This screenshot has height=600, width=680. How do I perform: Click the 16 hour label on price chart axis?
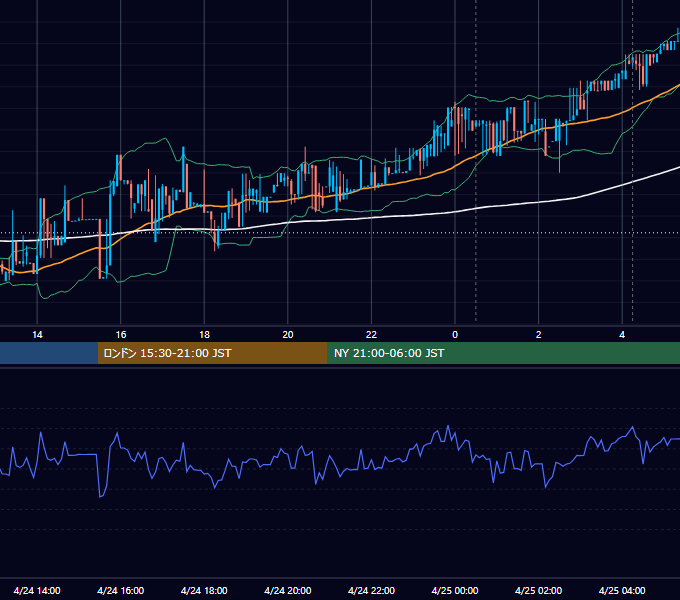(x=121, y=335)
